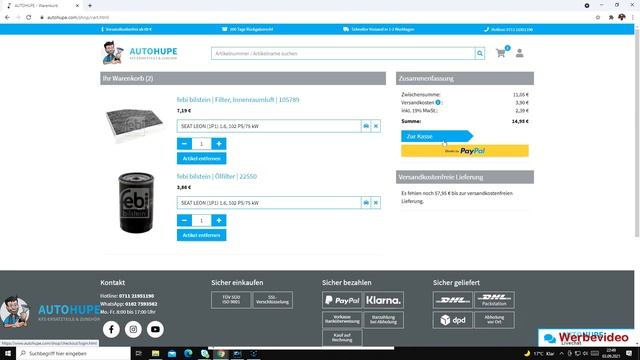Click the dpd delivery badge

[453, 320]
